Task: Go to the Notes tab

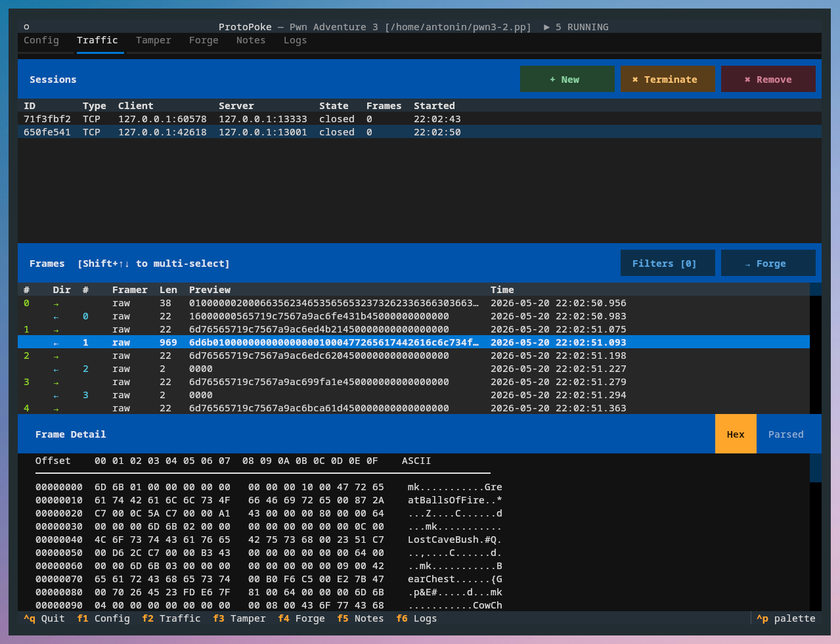Action: [251, 40]
